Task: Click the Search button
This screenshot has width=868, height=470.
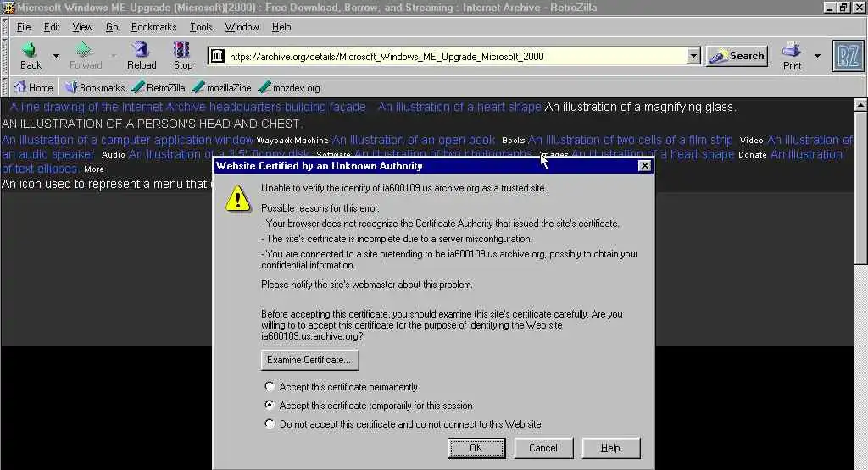Action: (x=737, y=56)
